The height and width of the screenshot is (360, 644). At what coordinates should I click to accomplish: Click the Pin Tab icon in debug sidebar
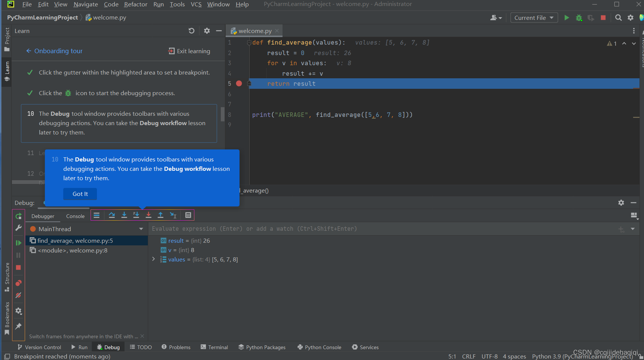[18, 326]
